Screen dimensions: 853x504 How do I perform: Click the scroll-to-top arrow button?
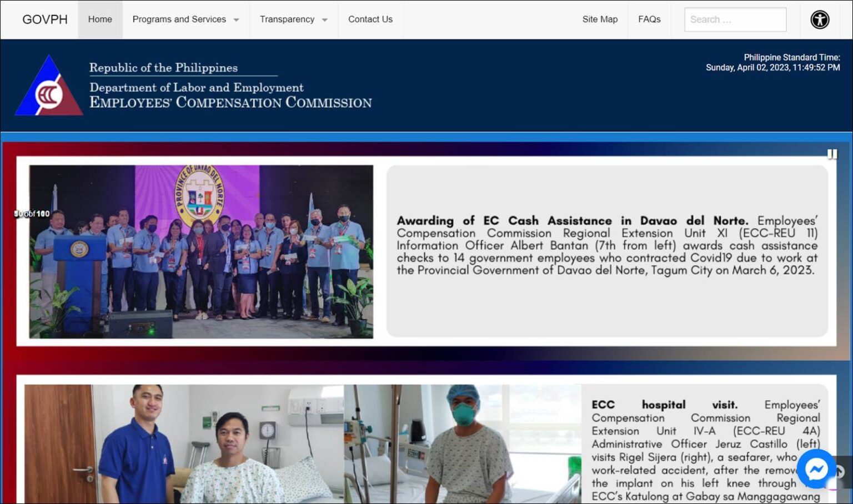tap(841, 472)
